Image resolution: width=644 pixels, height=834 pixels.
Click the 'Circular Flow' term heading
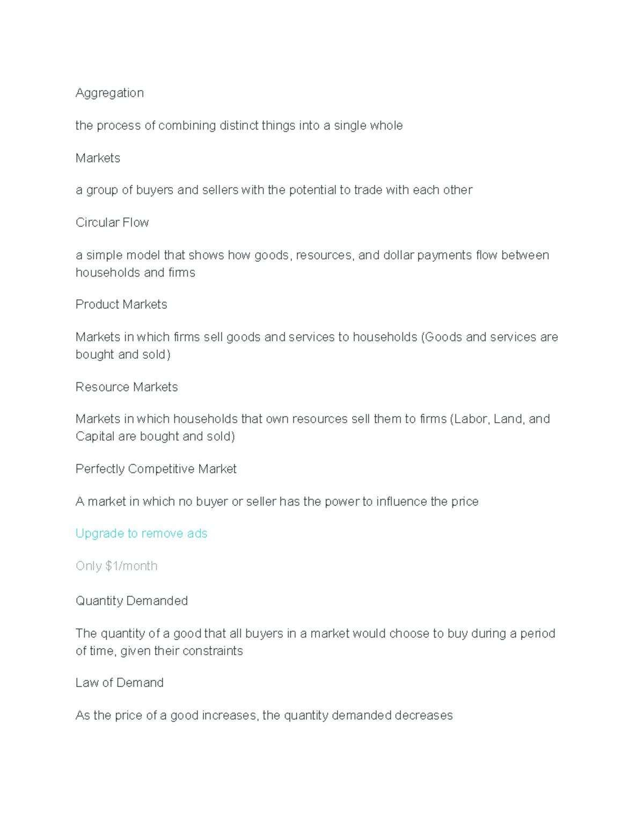(x=112, y=222)
